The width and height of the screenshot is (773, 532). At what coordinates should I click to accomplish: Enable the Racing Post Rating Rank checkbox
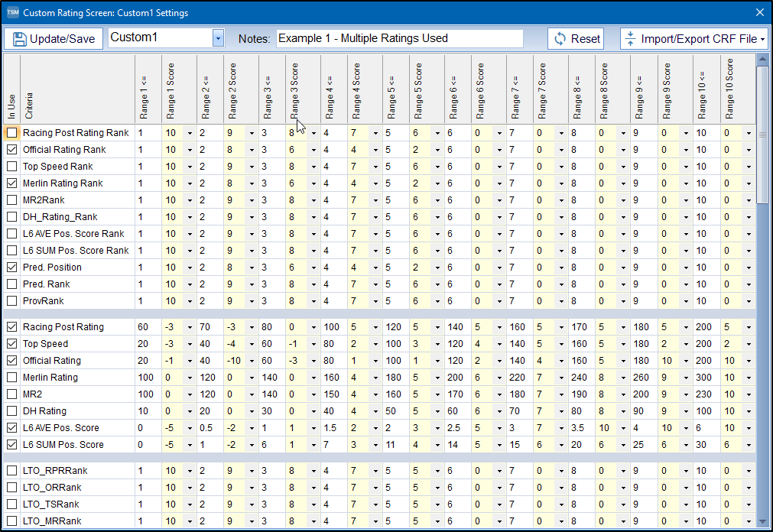[x=11, y=133]
